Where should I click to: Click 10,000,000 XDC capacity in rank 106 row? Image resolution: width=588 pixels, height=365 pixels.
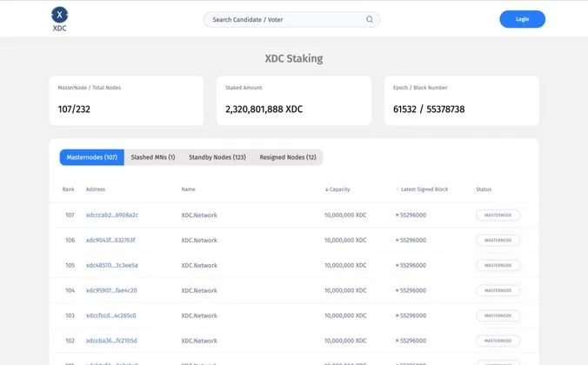345,240
